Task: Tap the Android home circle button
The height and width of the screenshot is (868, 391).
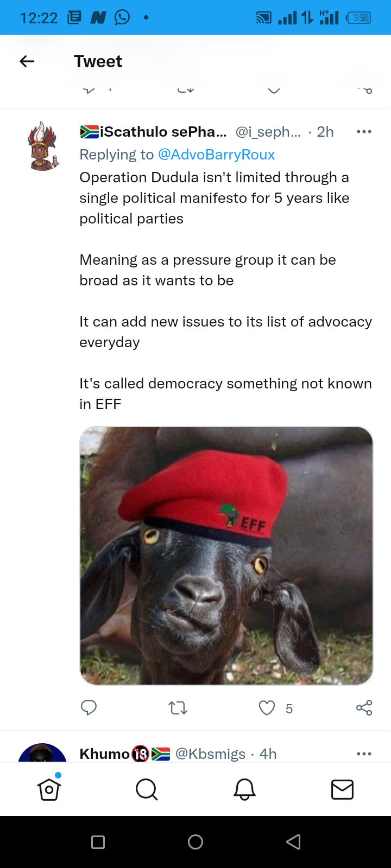Action: (x=195, y=842)
